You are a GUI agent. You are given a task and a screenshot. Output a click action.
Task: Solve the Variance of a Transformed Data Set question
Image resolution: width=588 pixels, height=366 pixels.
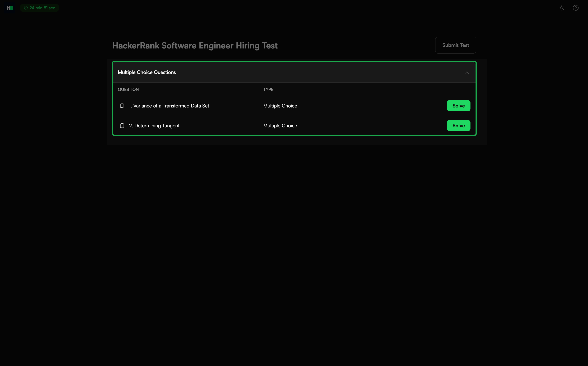pyautogui.click(x=458, y=106)
